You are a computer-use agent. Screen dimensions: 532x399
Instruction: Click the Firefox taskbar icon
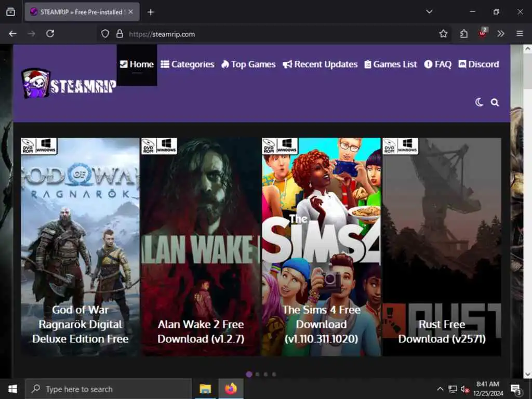[231, 389]
